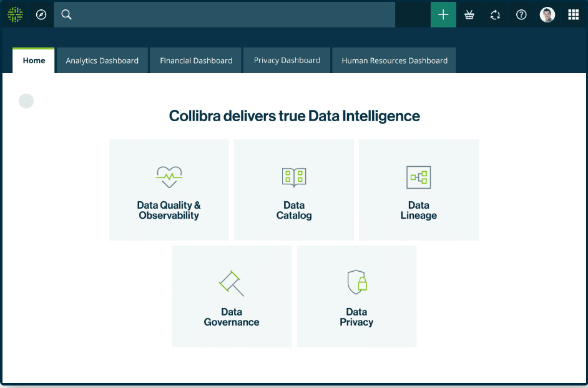Select the Data Governance gavel icon
The height and width of the screenshot is (388, 588).
point(231,283)
